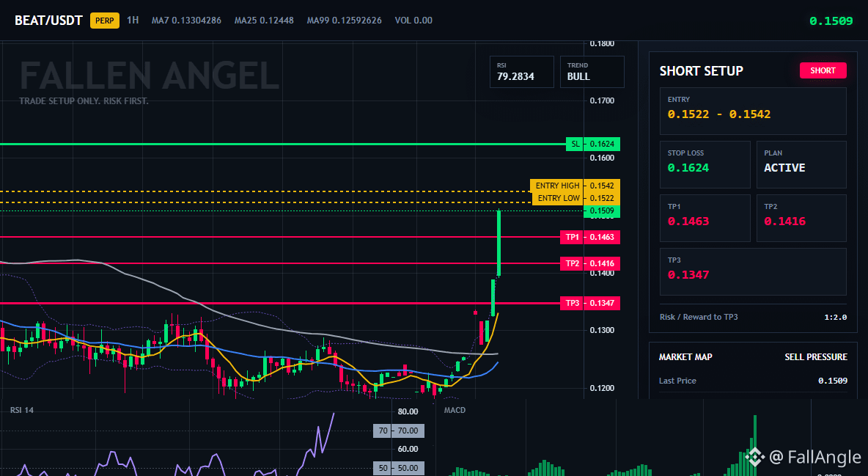Click the TP1 0.1463 card in panel

[705, 218]
